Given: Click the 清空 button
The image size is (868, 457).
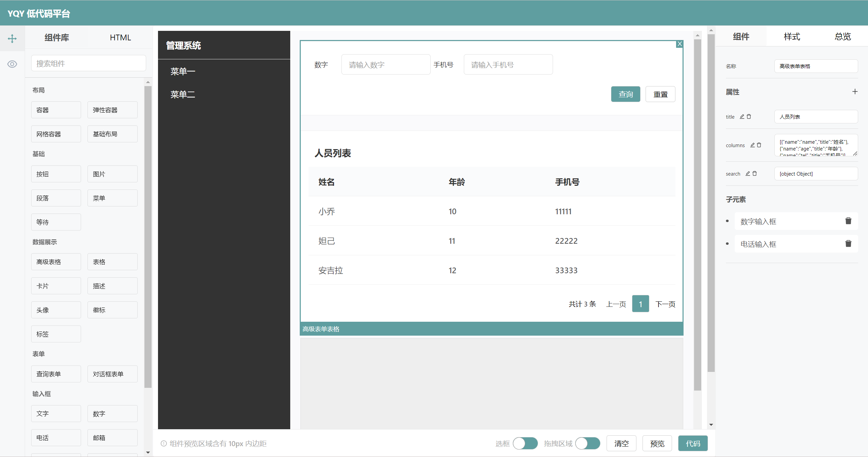Looking at the screenshot, I should click(x=621, y=443).
